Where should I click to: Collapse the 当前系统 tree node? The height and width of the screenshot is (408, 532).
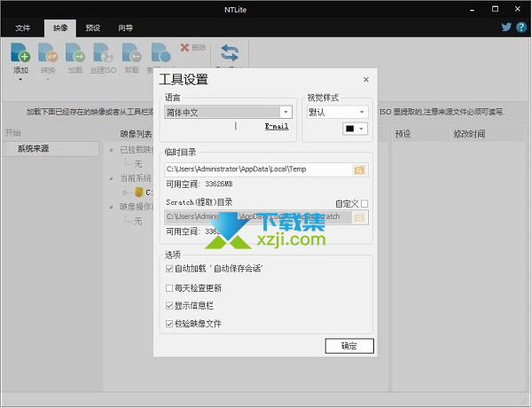112,178
